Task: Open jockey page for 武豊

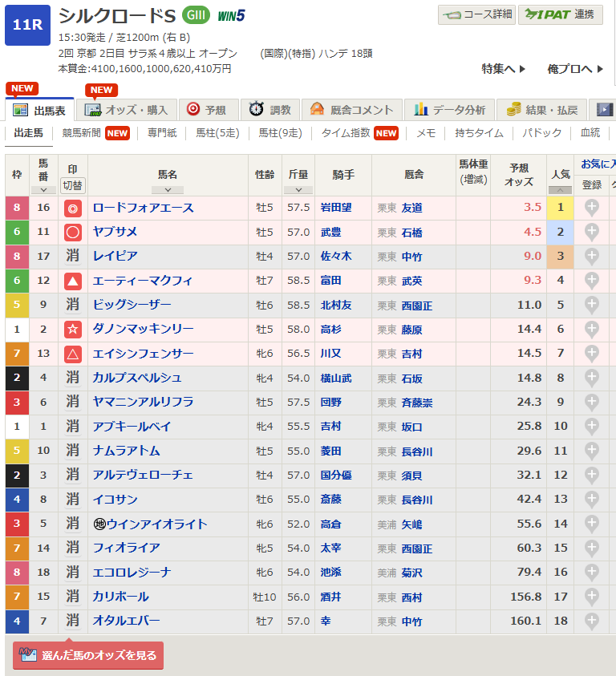Action: click(331, 233)
